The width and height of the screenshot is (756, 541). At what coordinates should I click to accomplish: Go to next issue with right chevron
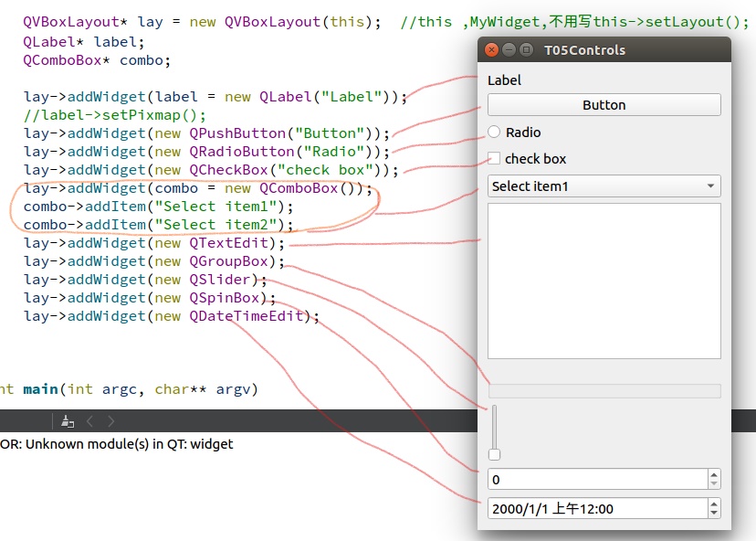(x=110, y=421)
